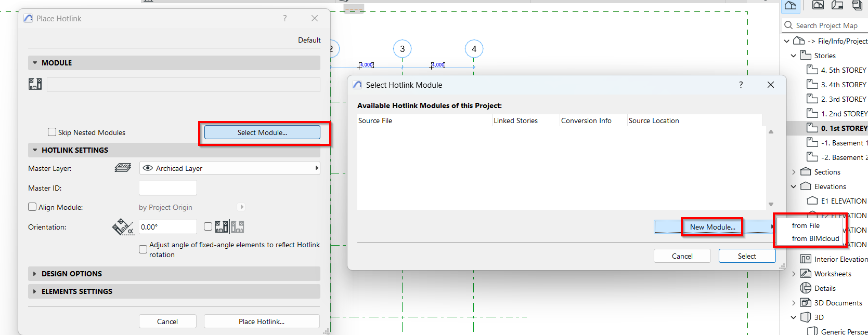Enable Skip Nested Modules checkbox
The image size is (868, 335).
pyautogui.click(x=52, y=132)
